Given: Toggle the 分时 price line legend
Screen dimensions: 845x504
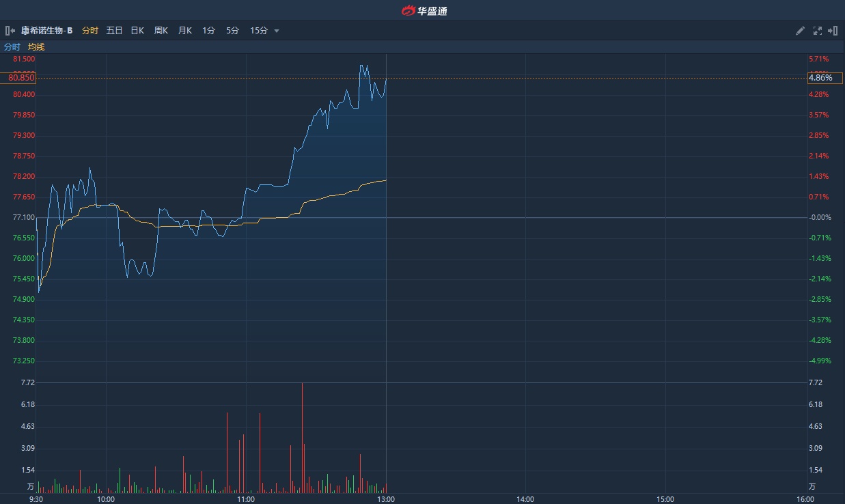Looking at the screenshot, I should [x=12, y=47].
